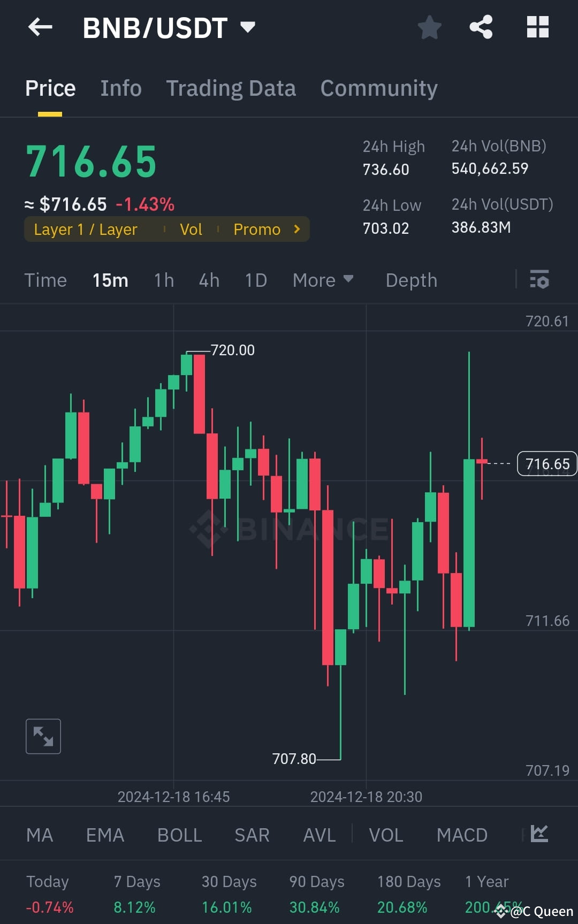Toggle the VOL indicator on the chart
The image size is (578, 924).
pos(386,835)
